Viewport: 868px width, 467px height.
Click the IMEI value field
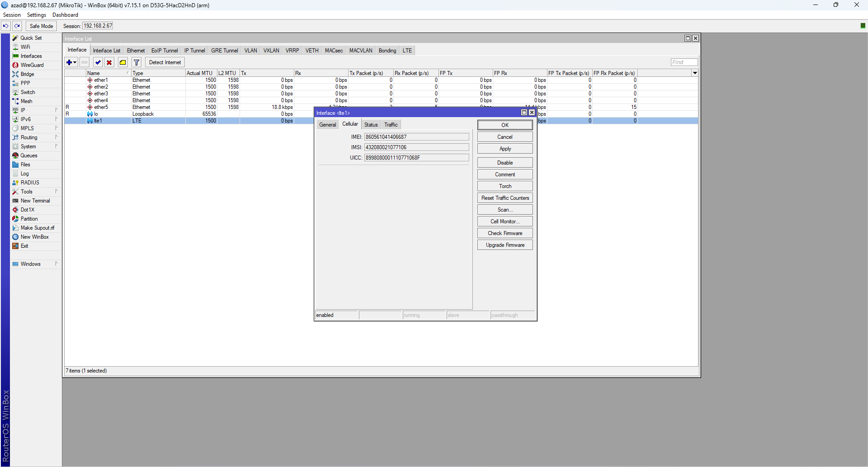(x=416, y=137)
